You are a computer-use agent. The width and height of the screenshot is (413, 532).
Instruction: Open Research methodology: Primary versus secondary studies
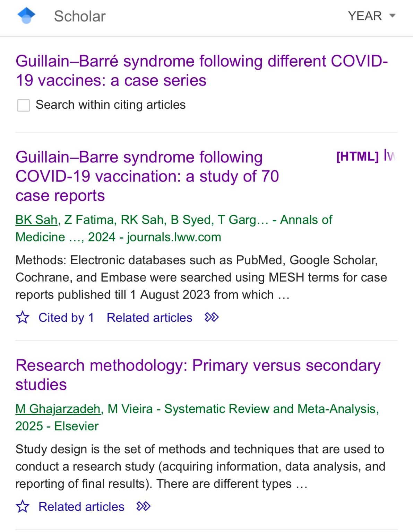click(198, 375)
